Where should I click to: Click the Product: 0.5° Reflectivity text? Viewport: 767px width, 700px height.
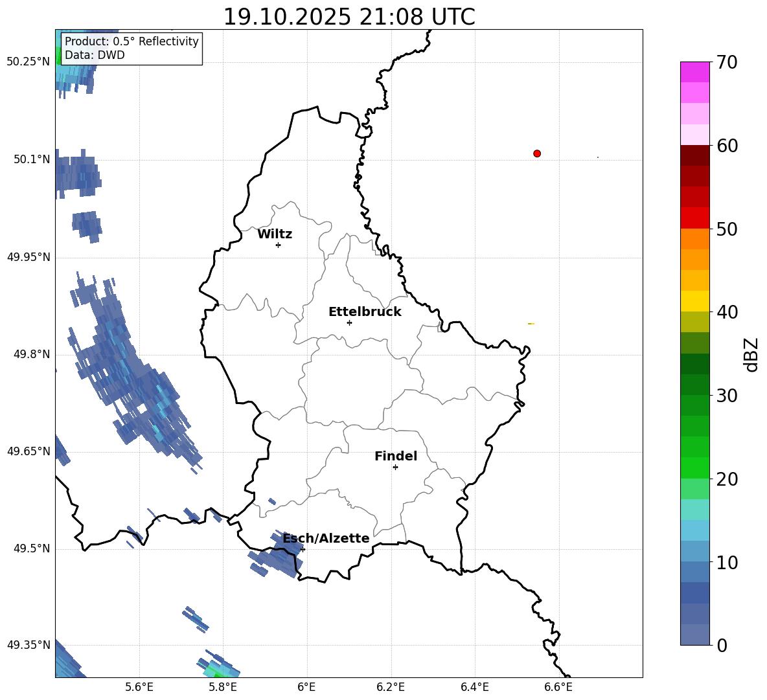pyautogui.click(x=132, y=41)
